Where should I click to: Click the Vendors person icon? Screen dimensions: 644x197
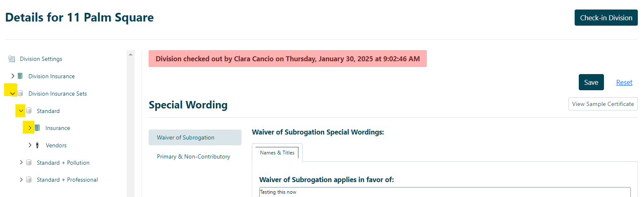(37, 145)
